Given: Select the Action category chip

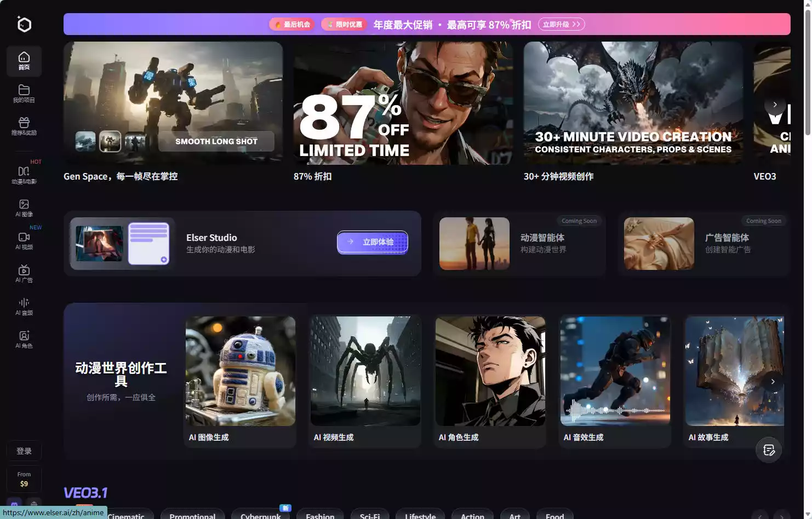Looking at the screenshot, I should 472,516.
